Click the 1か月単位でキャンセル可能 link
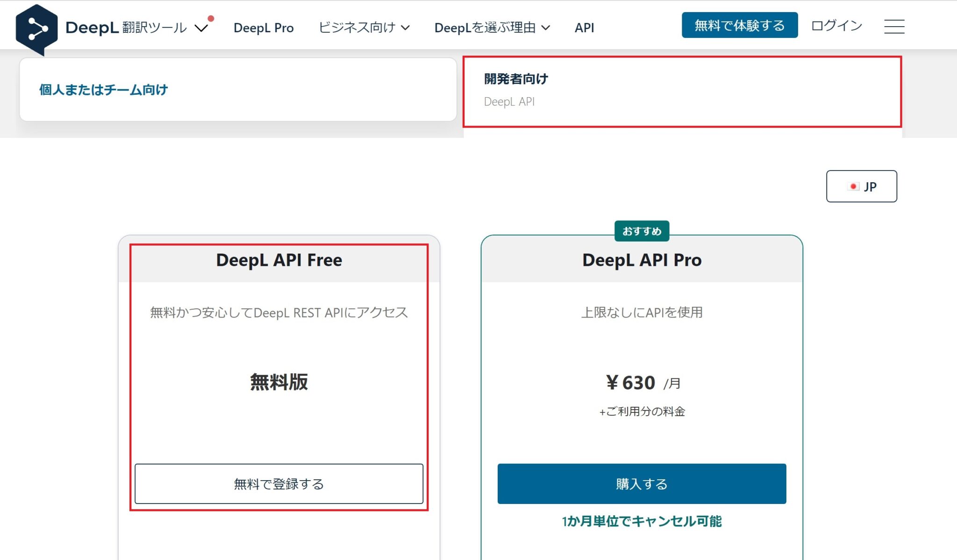957x560 pixels. 642,522
